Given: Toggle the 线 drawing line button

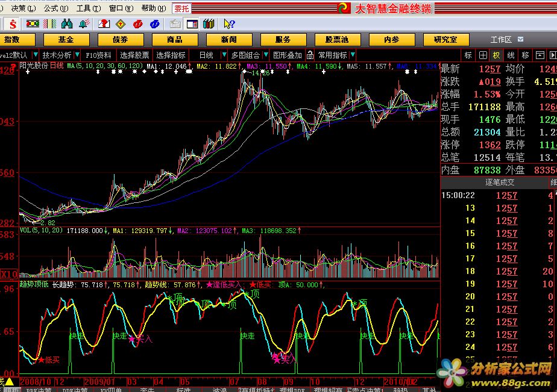Looking at the screenshot, I should (x=511, y=55).
